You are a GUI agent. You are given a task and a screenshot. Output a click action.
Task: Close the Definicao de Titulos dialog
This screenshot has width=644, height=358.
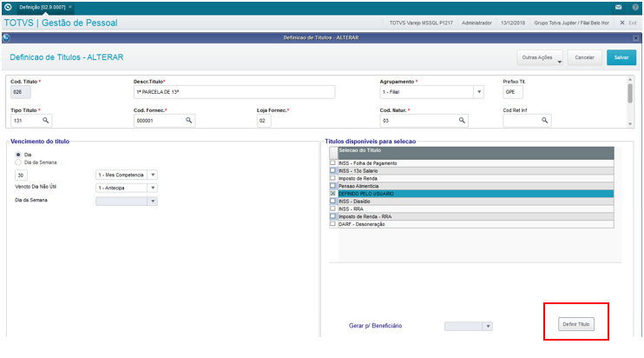(x=636, y=38)
